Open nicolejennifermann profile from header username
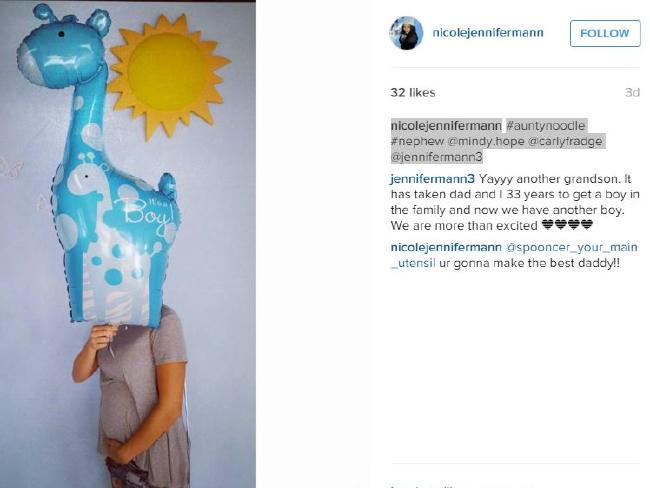This screenshot has height=488, width=650. coord(488,33)
